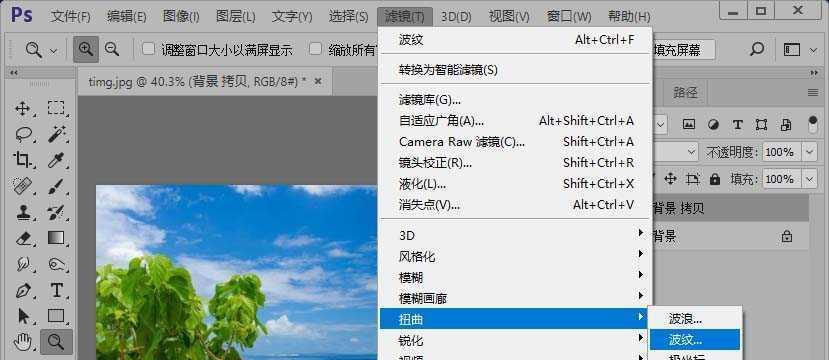Select the 背景 拷贝 layer row

pyautogui.click(x=731, y=208)
